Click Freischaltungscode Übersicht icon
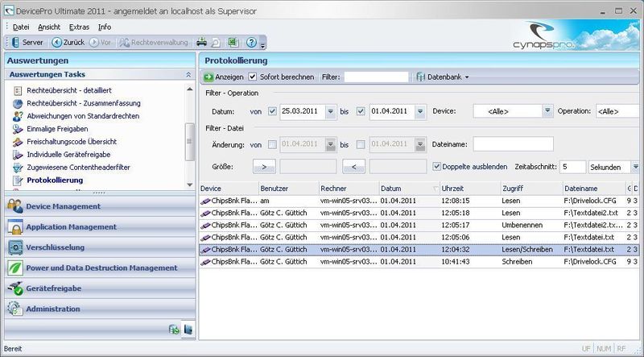 [x=18, y=142]
